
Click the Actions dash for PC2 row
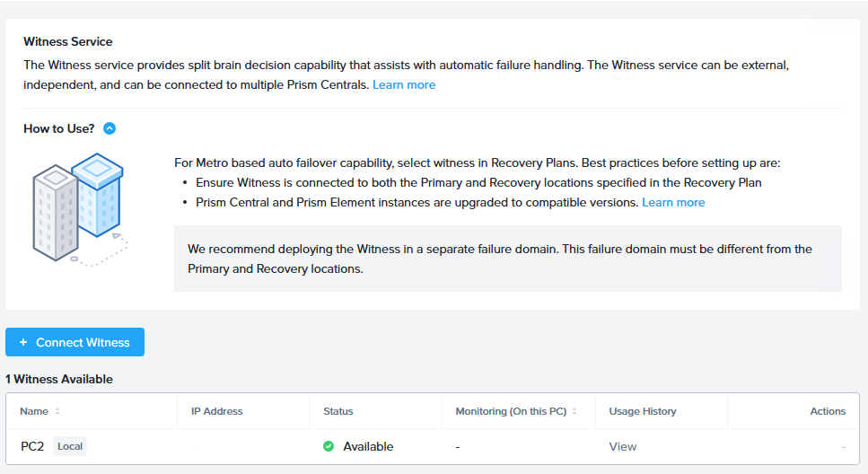(843, 446)
